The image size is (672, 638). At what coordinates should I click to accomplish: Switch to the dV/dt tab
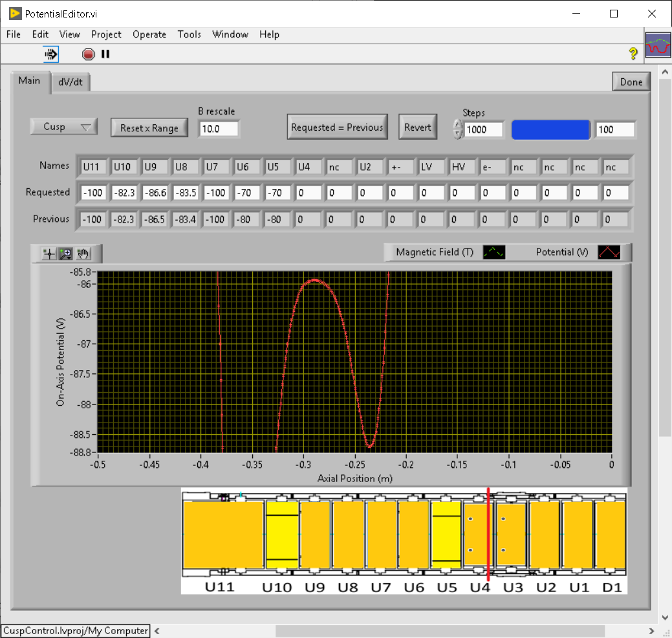pyautogui.click(x=70, y=82)
